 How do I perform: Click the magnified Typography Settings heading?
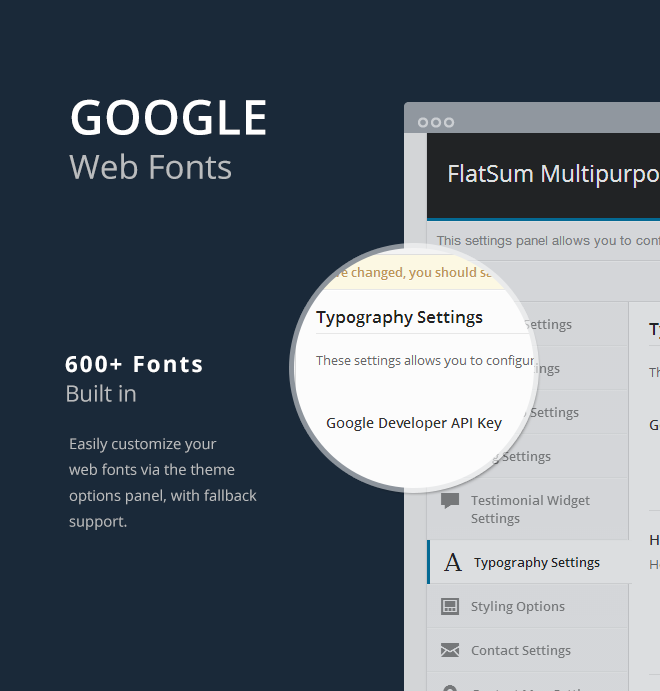click(x=399, y=318)
